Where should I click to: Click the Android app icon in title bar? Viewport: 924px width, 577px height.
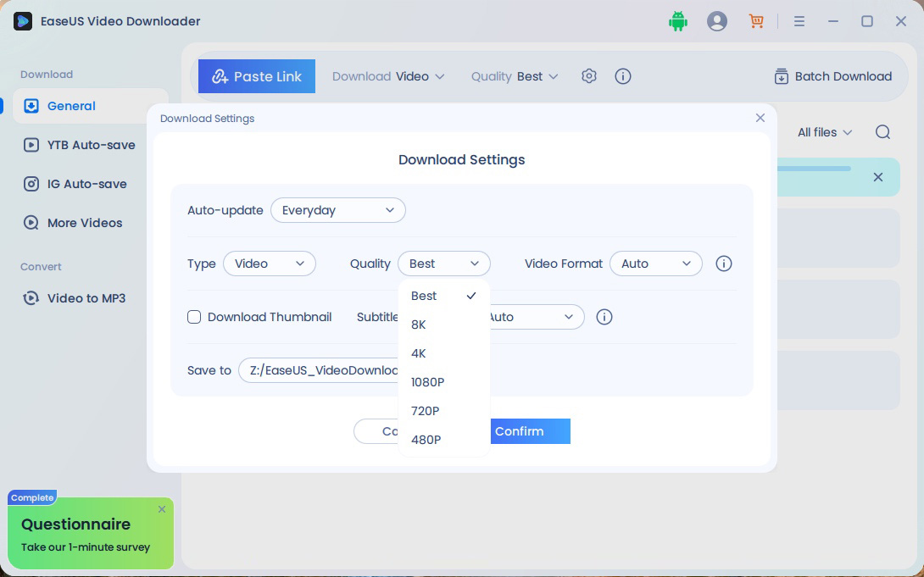coord(677,22)
